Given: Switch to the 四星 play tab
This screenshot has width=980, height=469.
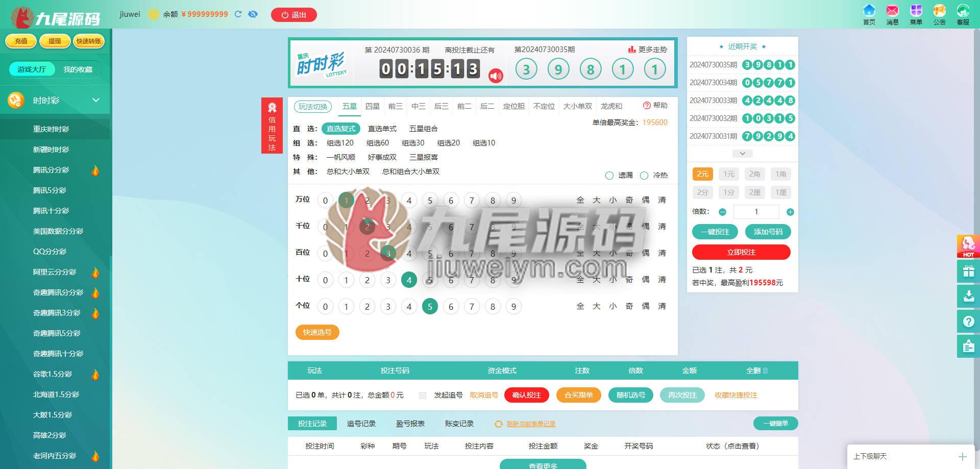Looking at the screenshot, I should click(x=373, y=106).
